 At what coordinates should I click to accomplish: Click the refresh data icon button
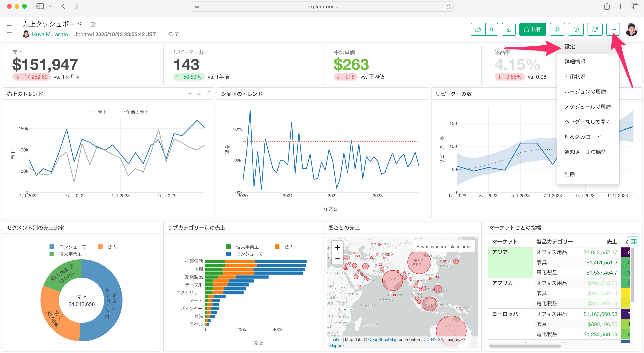click(595, 30)
